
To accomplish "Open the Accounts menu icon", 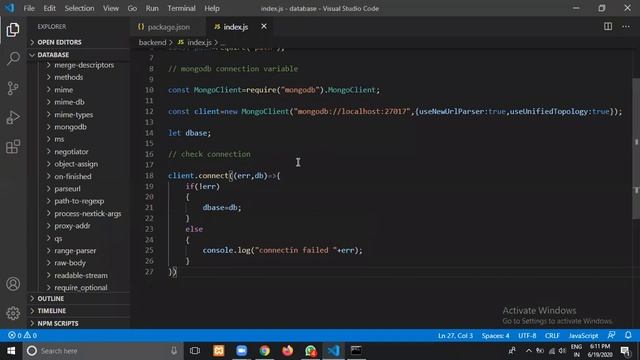I will (13, 284).
